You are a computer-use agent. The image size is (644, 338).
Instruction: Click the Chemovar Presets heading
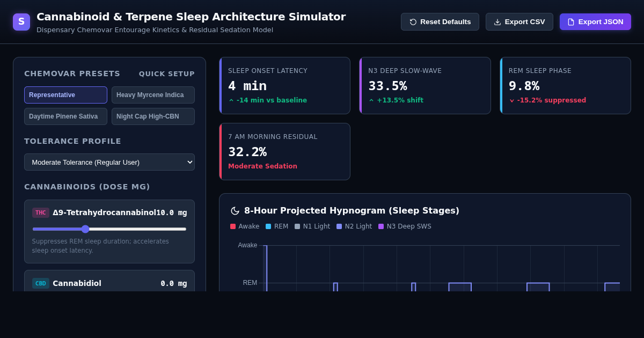[72, 74]
